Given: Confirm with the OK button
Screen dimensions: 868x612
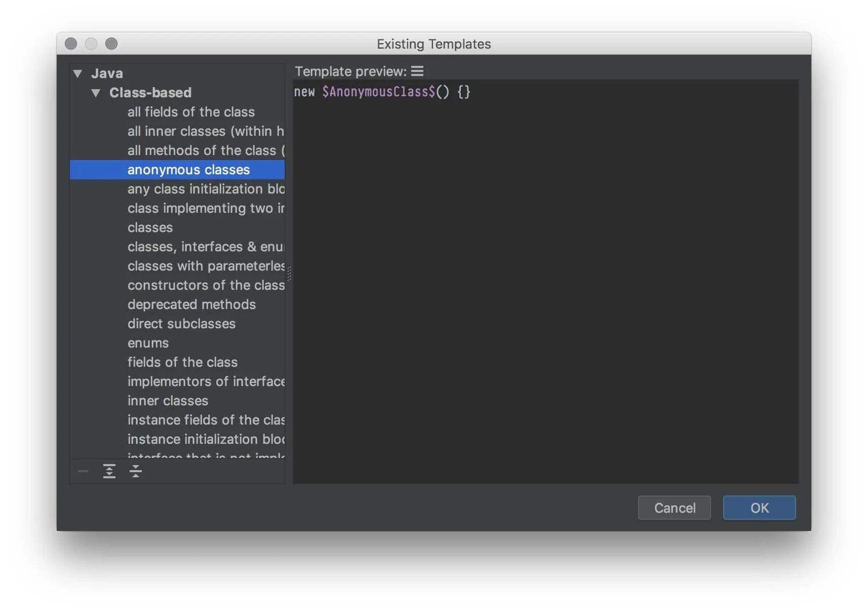Looking at the screenshot, I should (759, 508).
